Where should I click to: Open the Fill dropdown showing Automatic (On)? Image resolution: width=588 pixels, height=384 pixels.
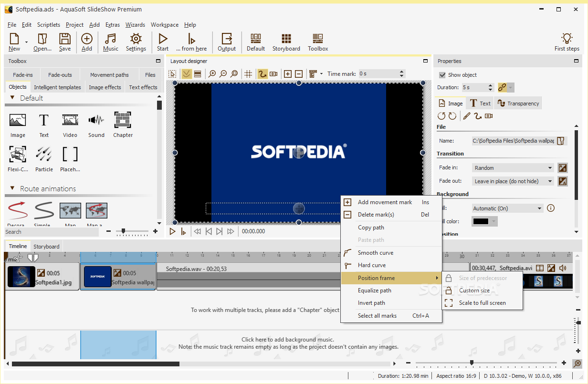(x=507, y=208)
